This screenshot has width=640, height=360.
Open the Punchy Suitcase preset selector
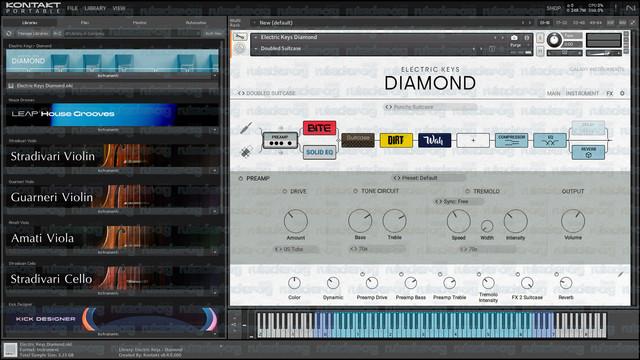point(430,107)
